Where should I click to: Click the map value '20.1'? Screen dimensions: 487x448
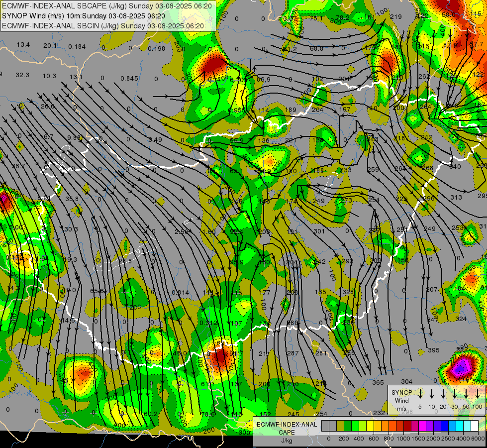50,46
